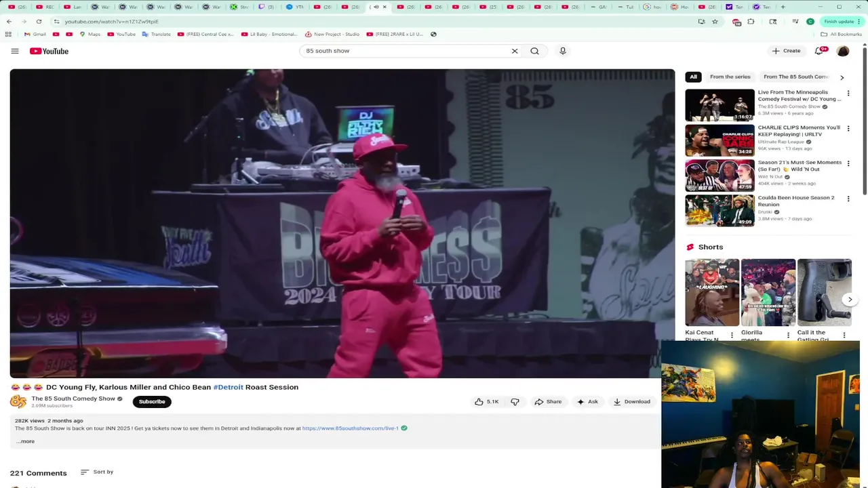Play CHARLIE CLIPS Moments thumbnail
Screen dimensions: 868x488
719,140
